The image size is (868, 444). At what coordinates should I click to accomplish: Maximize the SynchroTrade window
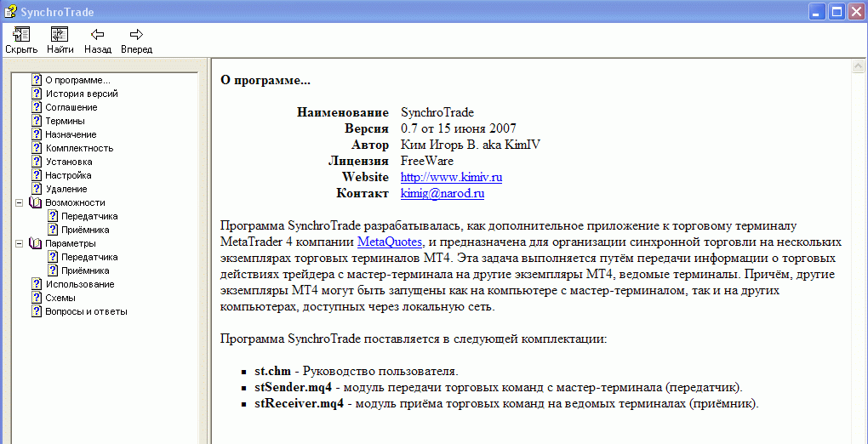[837, 12]
